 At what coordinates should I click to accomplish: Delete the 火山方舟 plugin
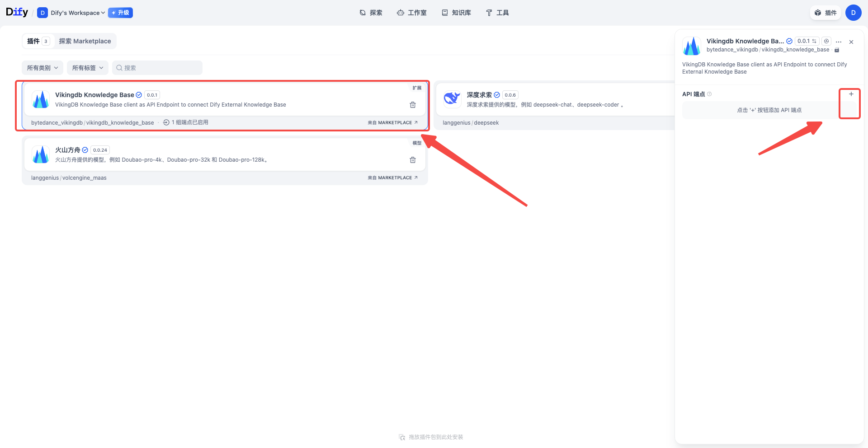coord(413,160)
